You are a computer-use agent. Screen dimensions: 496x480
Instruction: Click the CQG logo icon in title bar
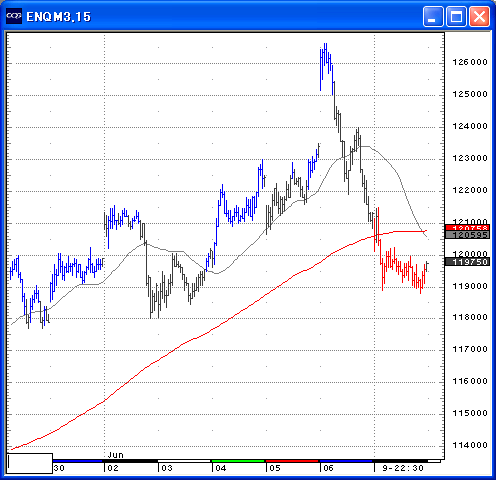14,16
